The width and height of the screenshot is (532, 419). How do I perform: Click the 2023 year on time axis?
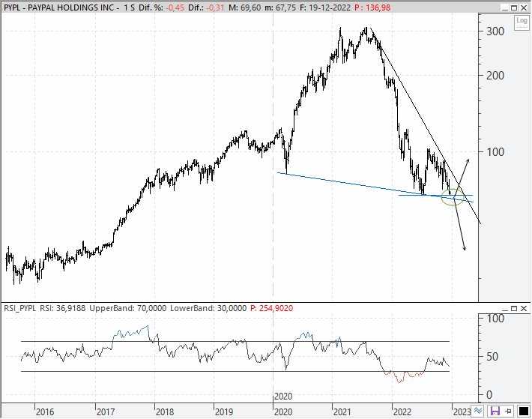pos(462,412)
